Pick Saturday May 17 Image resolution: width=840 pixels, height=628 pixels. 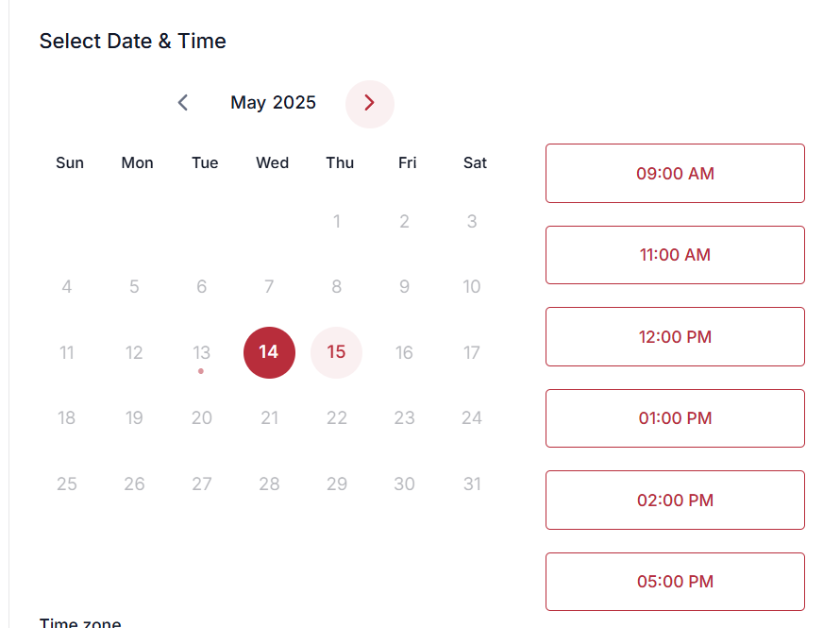coord(472,352)
